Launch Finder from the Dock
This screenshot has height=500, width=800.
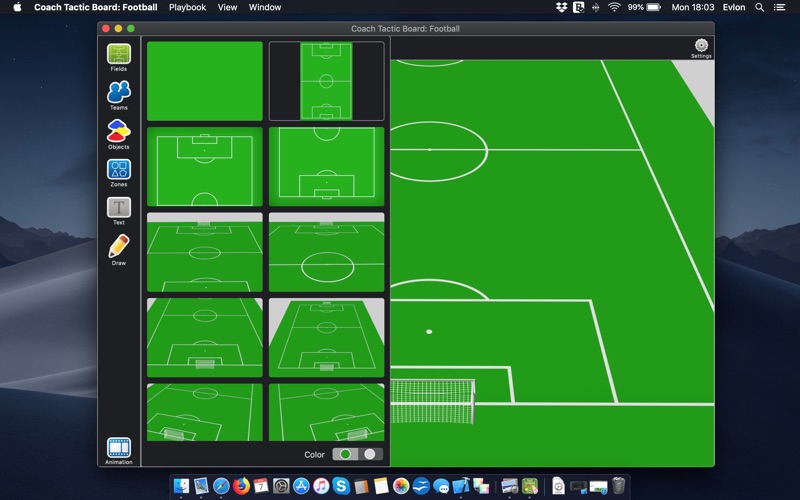pyautogui.click(x=181, y=486)
